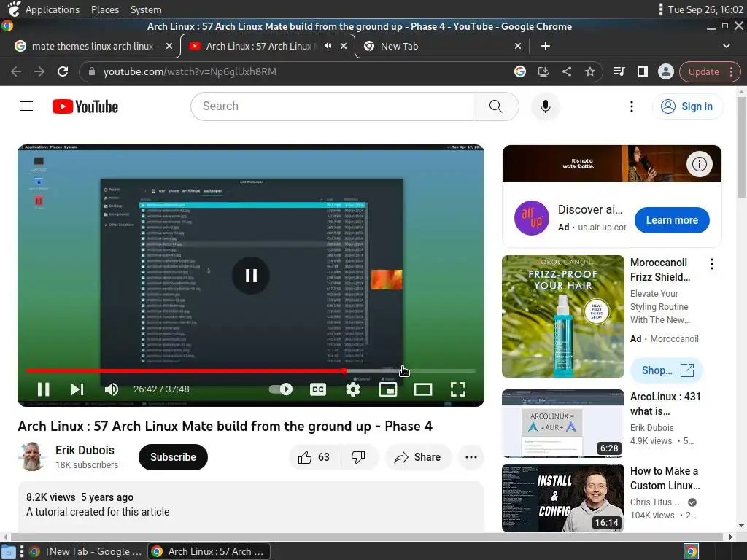
Task: Sign in to YouTube
Action: (687, 106)
